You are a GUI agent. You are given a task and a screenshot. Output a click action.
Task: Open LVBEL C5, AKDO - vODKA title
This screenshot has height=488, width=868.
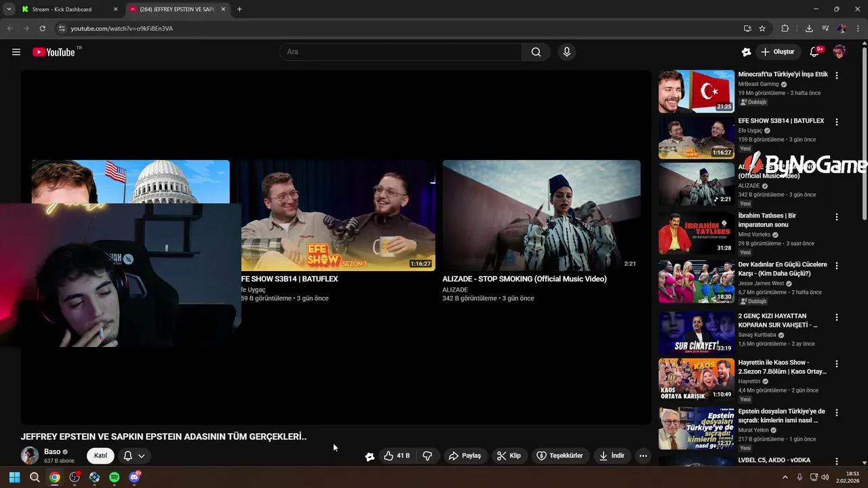(774, 460)
